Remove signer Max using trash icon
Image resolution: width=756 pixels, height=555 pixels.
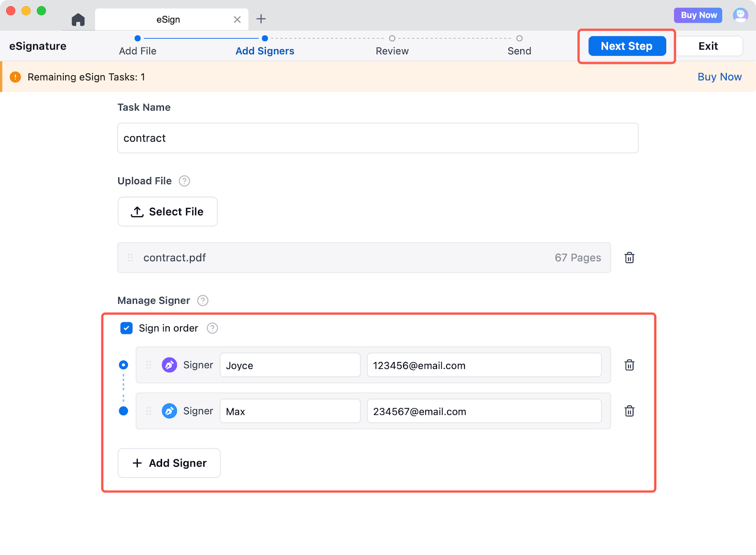click(629, 411)
